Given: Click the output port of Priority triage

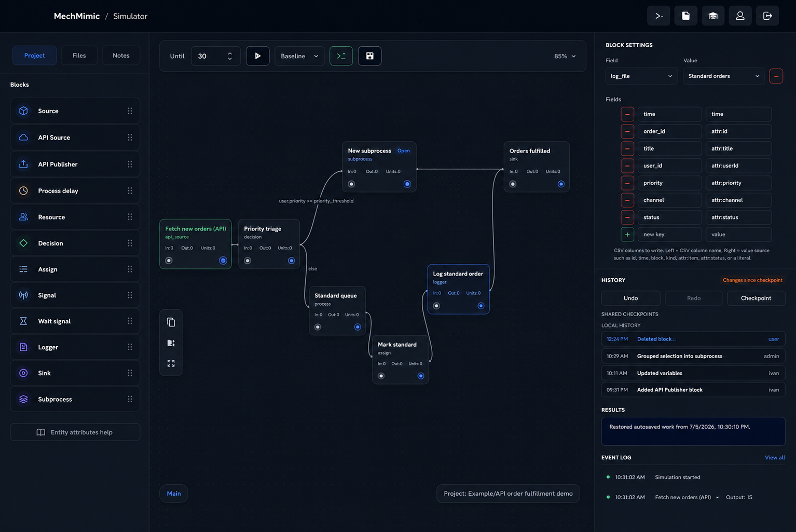Looking at the screenshot, I should pyautogui.click(x=291, y=261).
